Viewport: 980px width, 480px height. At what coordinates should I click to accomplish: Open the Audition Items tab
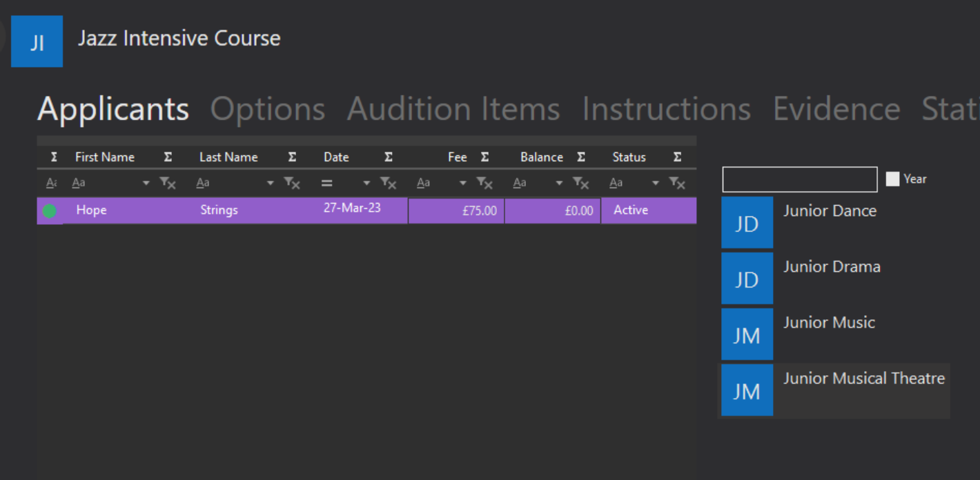453,109
